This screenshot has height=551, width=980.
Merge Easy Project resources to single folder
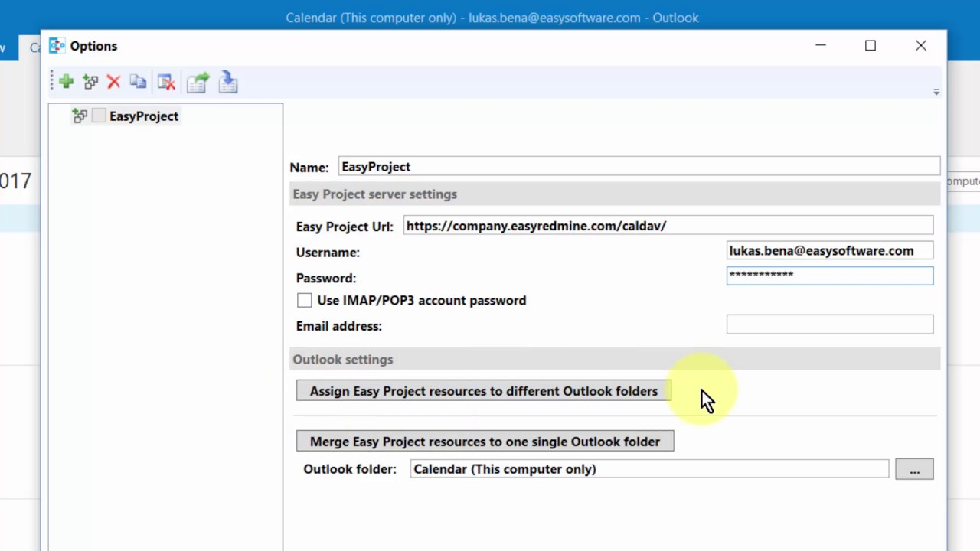(x=485, y=442)
